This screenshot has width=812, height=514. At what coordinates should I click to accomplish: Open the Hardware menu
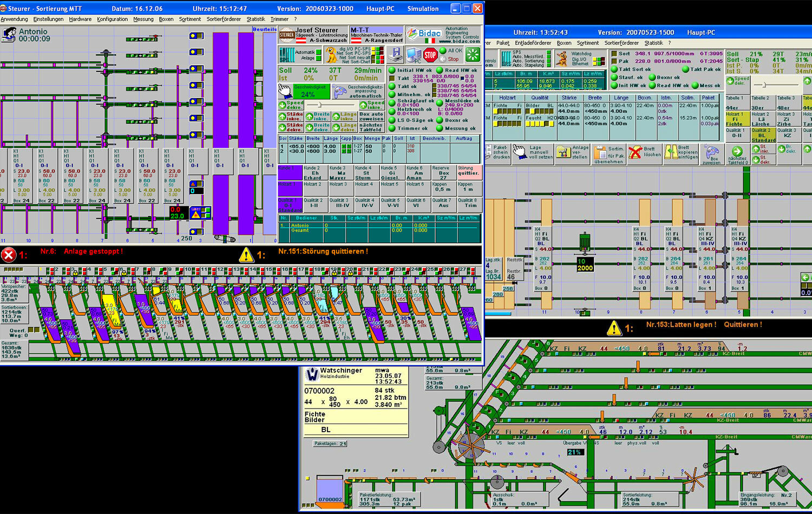coord(80,19)
